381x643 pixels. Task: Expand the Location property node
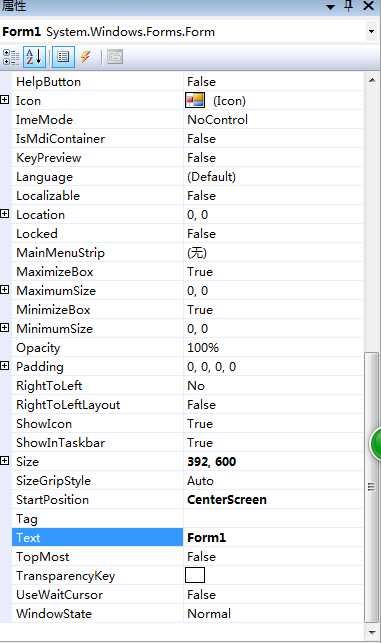coord(5,214)
